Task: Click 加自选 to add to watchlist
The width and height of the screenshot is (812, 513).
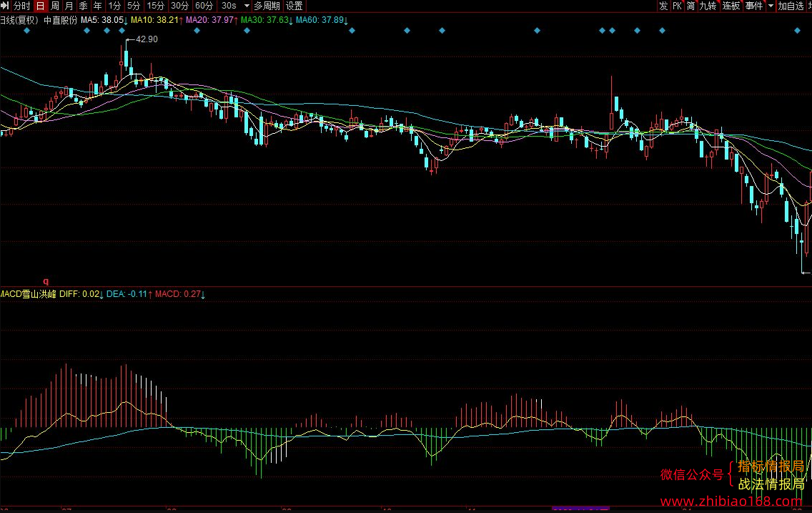Action: tap(791, 6)
